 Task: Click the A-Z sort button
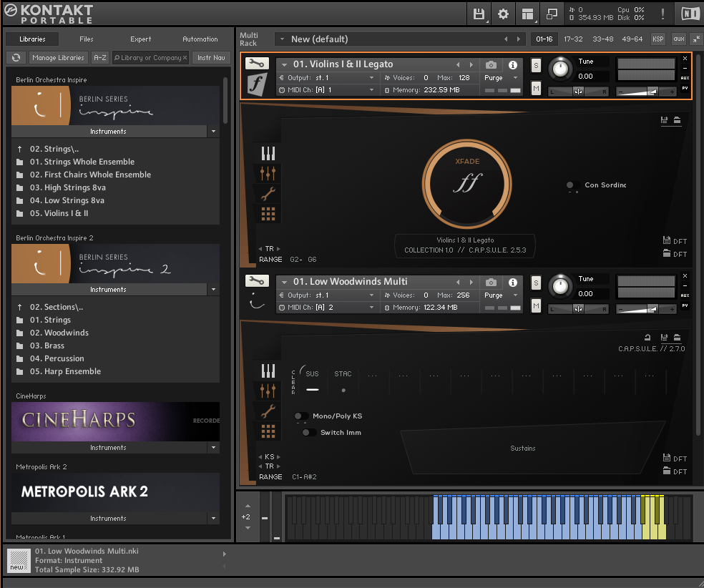100,57
